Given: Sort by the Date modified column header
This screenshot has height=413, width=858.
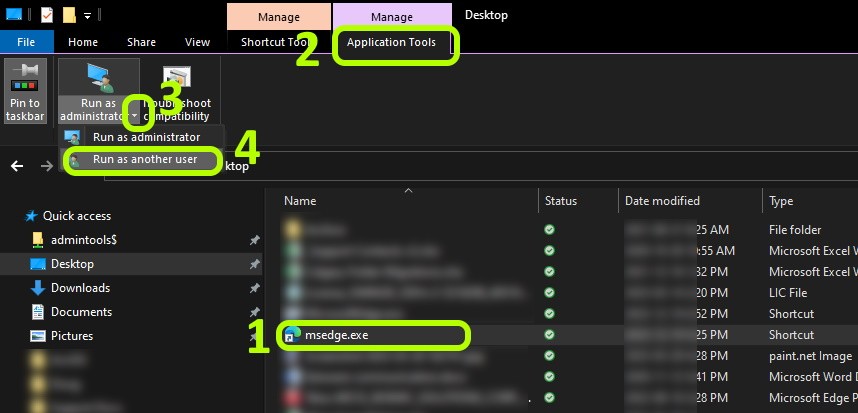Looking at the screenshot, I should (x=662, y=201).
